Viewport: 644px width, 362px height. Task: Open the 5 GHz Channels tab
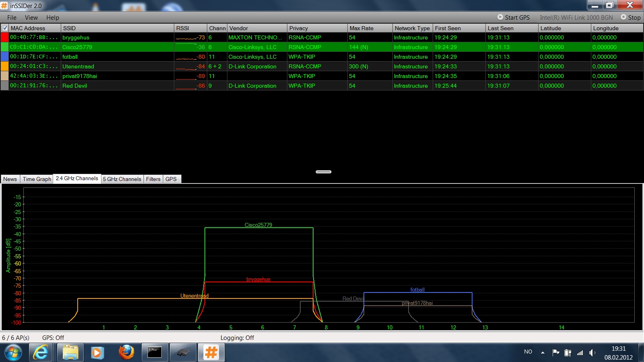coord(122,179)
